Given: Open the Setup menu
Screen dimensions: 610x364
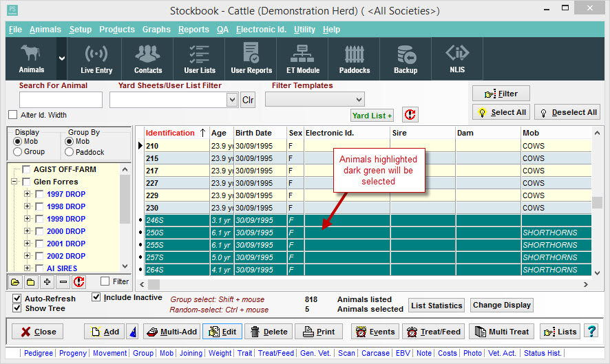Looking at the screenshot, I should (x=81, y=30).
